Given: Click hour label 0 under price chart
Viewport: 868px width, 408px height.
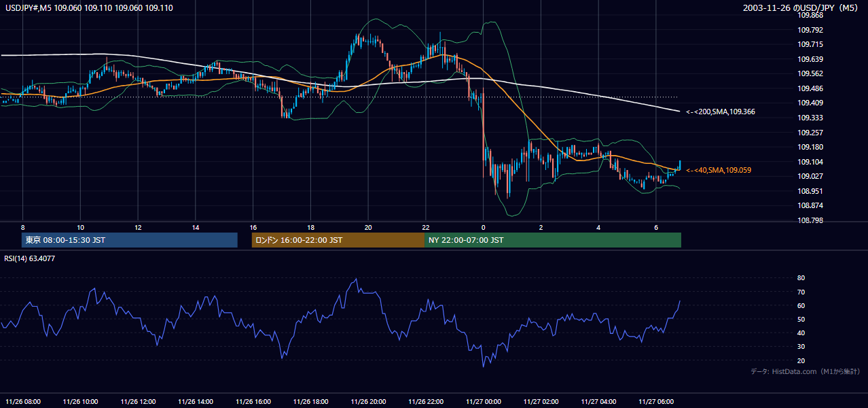Looking at the screenshot, I should tap(484, 227).
